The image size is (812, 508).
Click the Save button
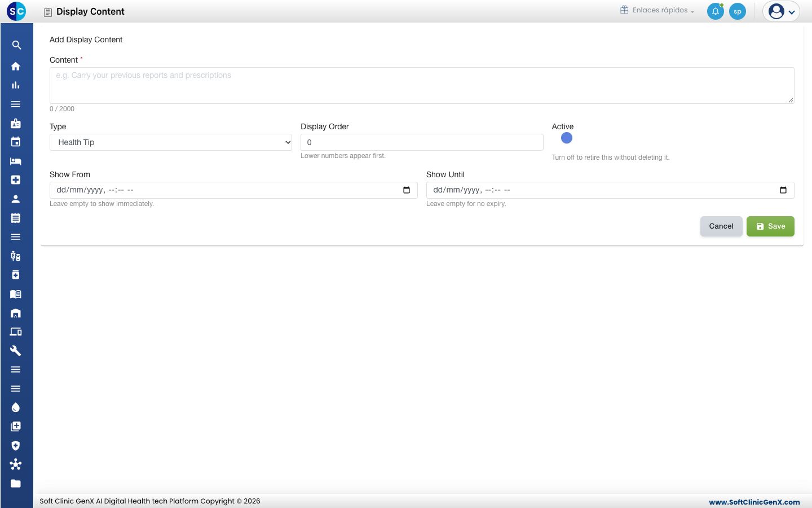770,226
